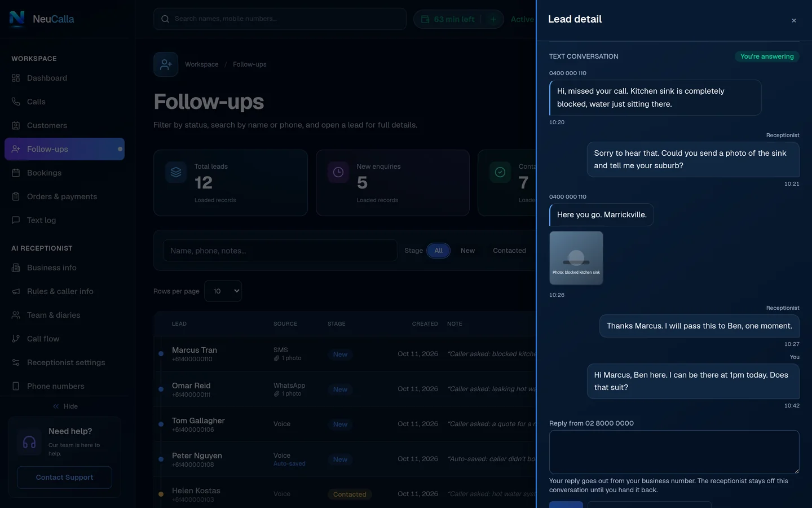Open the Marcus Tran lead row
This screenshot has width=812, height=508.
click(345, 354)
